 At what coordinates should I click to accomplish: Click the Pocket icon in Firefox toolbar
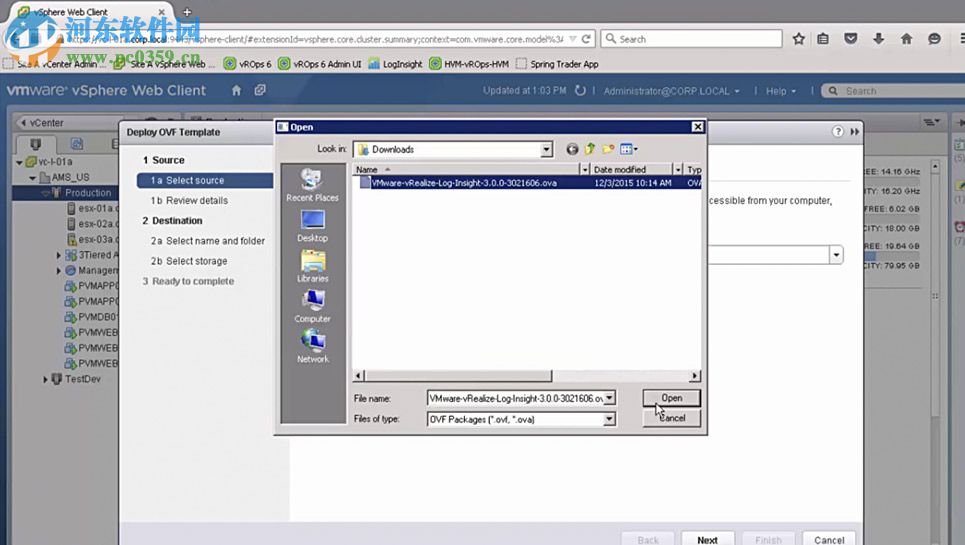pos(851,39)
